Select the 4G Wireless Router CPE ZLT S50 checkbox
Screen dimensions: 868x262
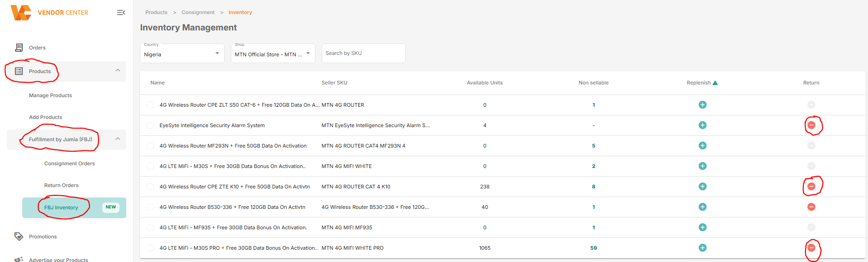[150, 105]
